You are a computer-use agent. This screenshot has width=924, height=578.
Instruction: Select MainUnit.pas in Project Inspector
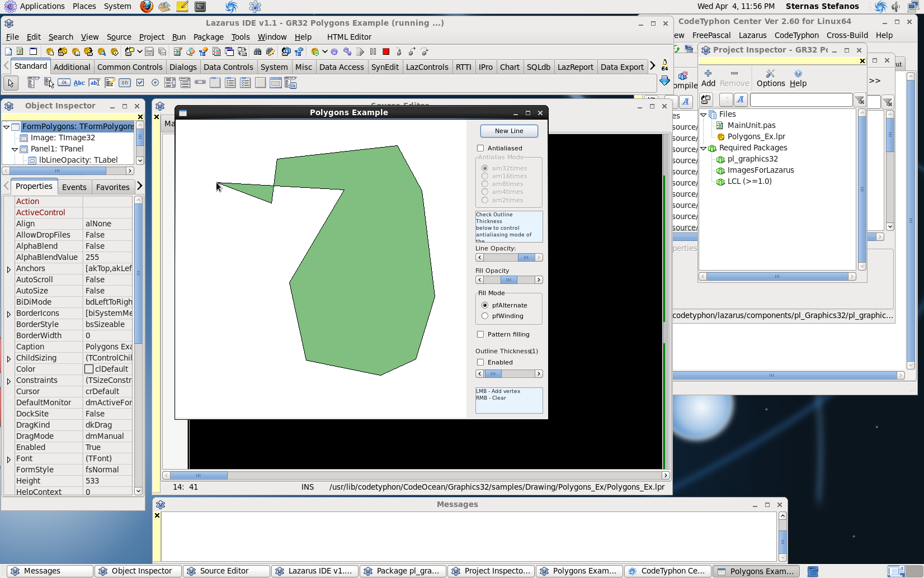pos(751,125)
